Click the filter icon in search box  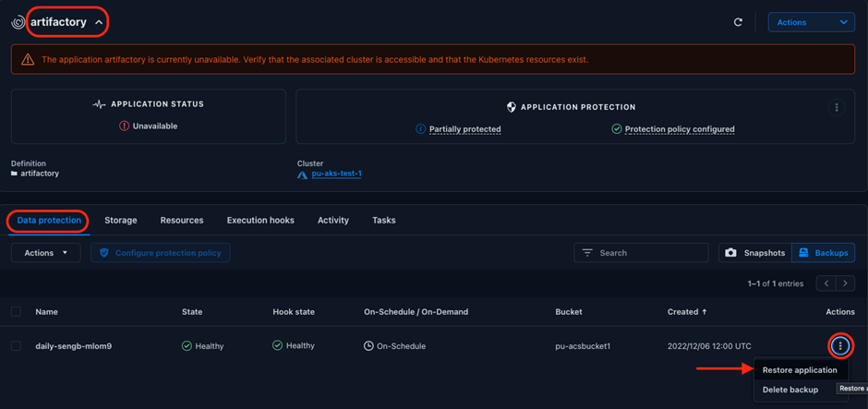pos(587,253)
